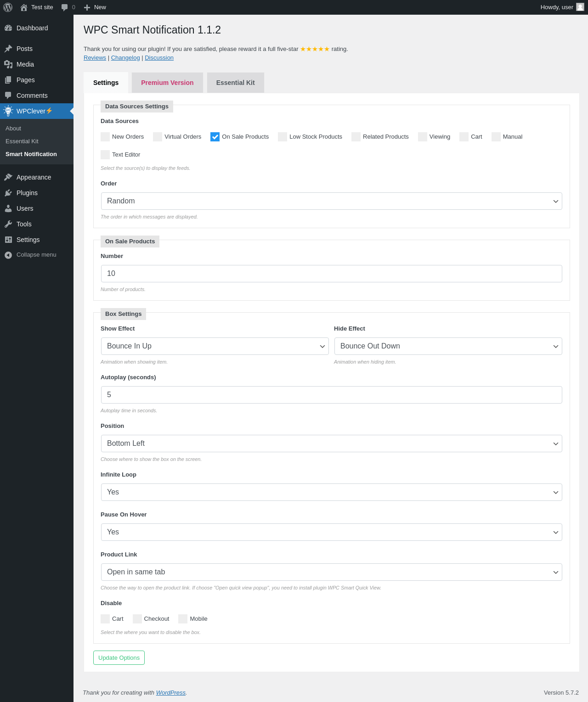Switch to the Premium Version tab

[x=167, y=83]
